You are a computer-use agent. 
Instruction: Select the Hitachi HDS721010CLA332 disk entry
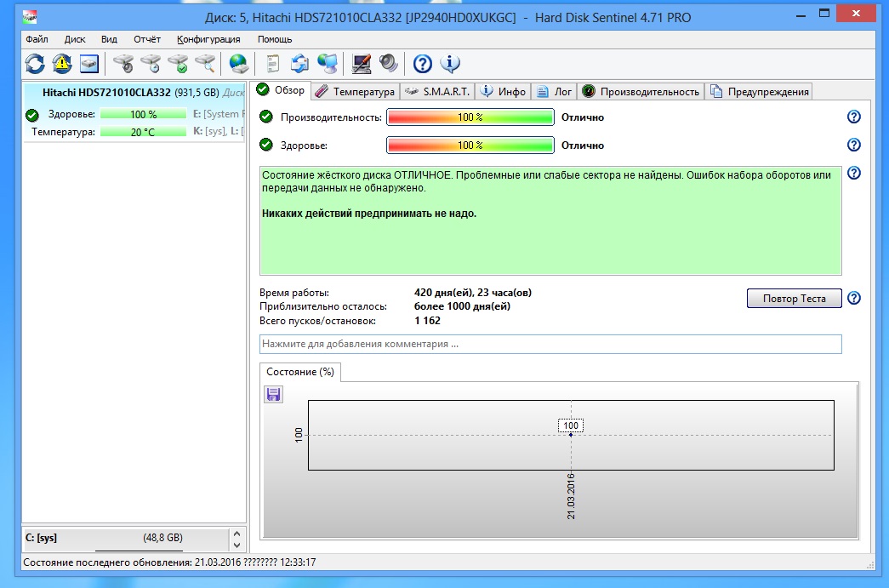[134, 111]
